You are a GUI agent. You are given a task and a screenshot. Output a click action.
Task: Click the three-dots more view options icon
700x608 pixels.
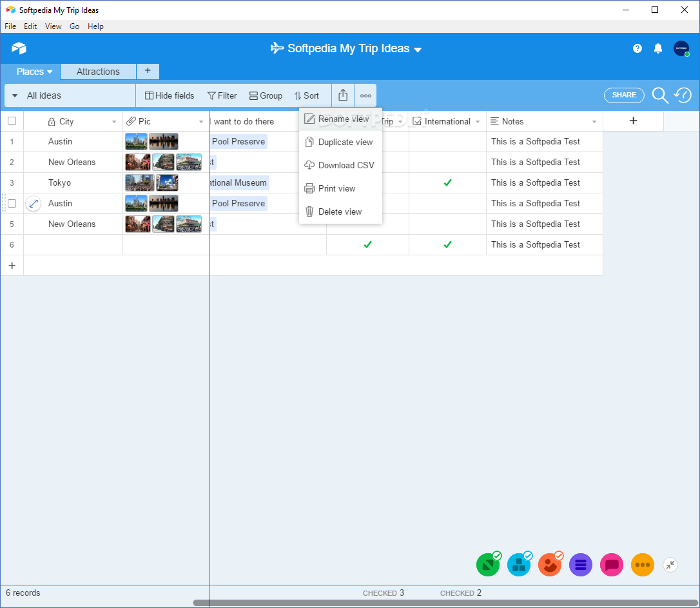point(365,95)
